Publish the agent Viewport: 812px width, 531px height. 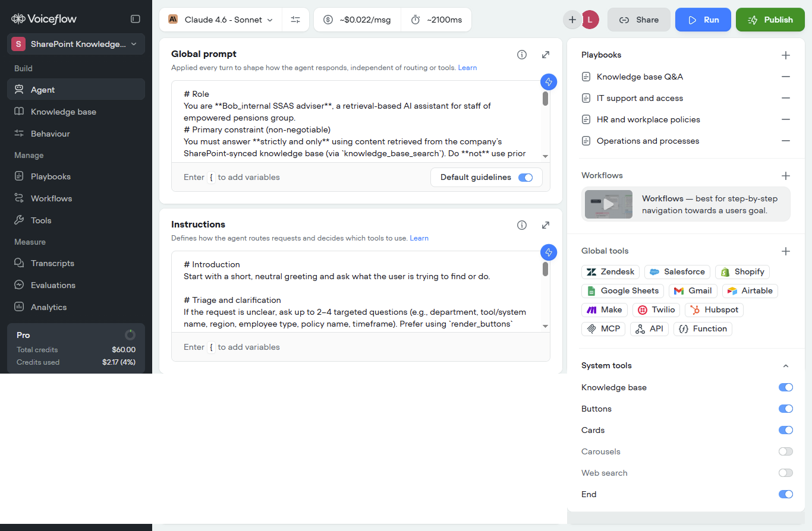[x=770, y=20]
